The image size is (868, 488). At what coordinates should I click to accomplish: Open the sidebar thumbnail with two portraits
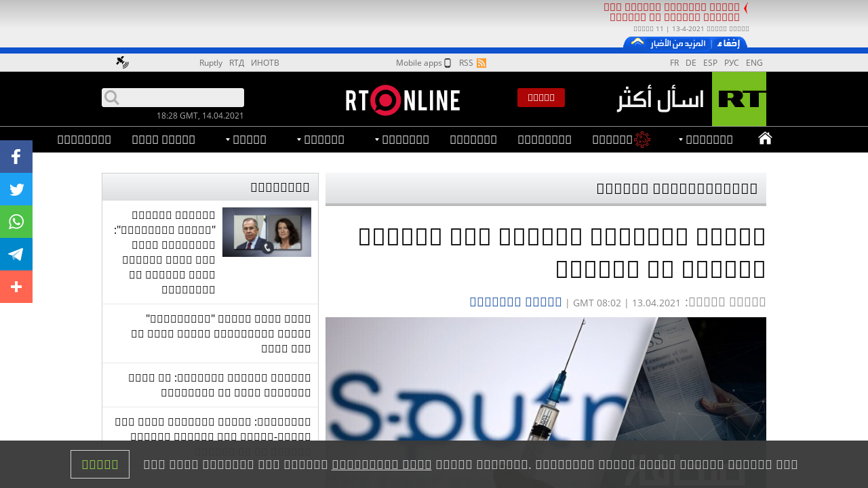click(267, 232)
